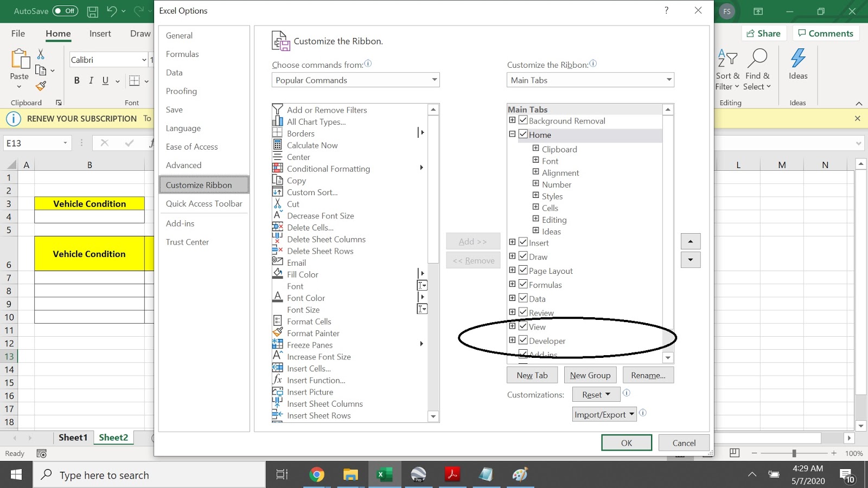This screenshot has height=488, width=868.
Task: Open the Popular Commands dropdown
Action: (x=355, y=80)
